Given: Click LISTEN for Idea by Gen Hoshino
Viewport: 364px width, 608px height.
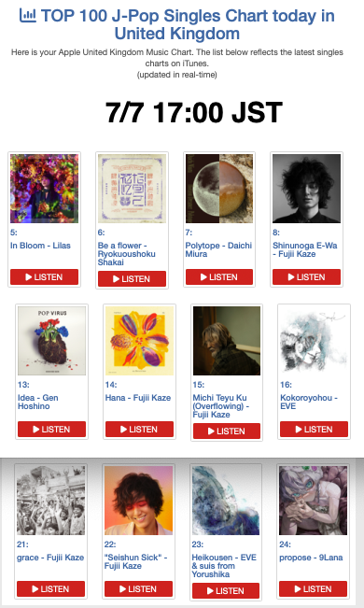Looking at the screenshot, I should (51, 430).
